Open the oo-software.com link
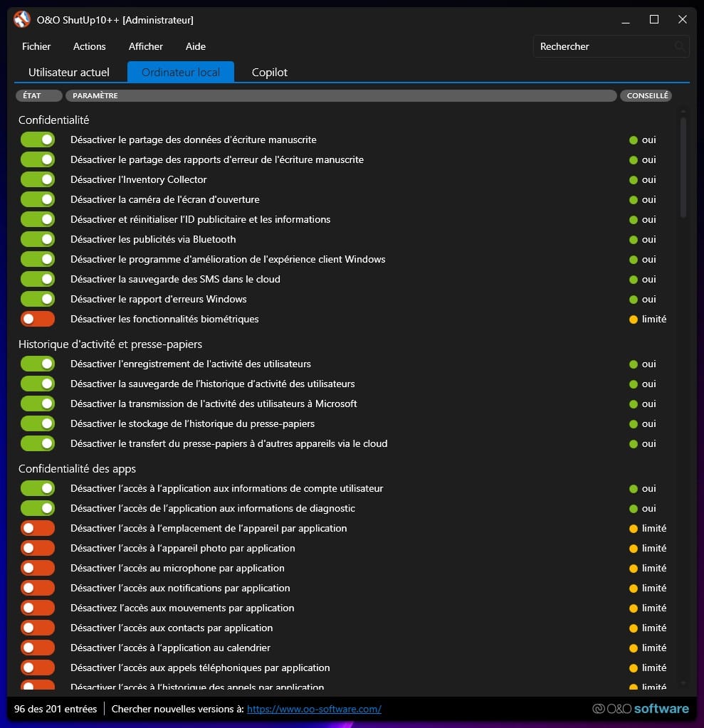The image size is (704, 728). (314, 709)
